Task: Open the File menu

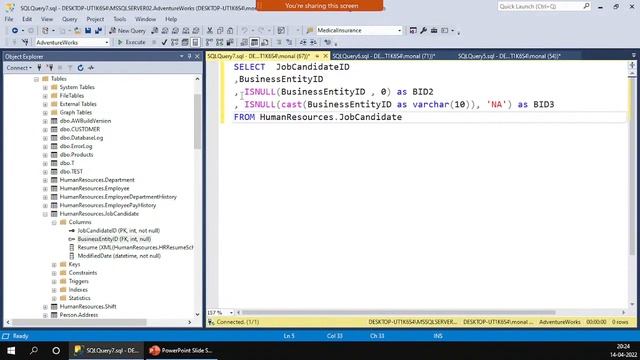Action: click(x=9, y=19)
